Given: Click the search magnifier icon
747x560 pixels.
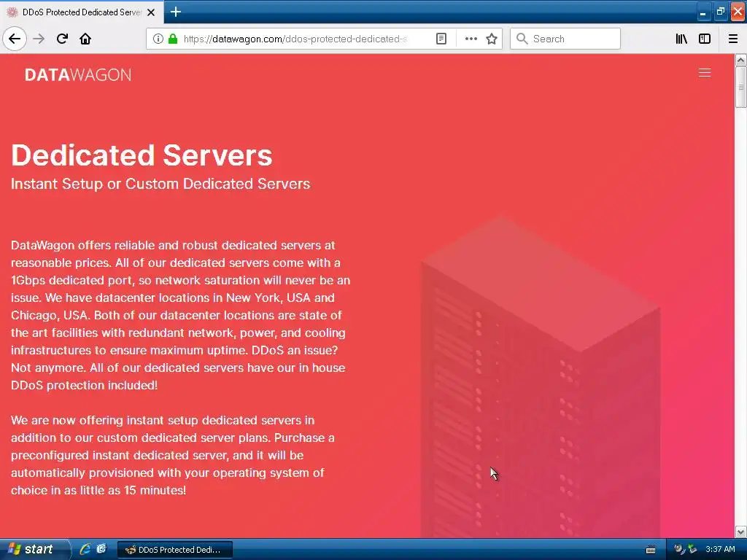Looking at the screenshot, I should (x=522, y=39).
